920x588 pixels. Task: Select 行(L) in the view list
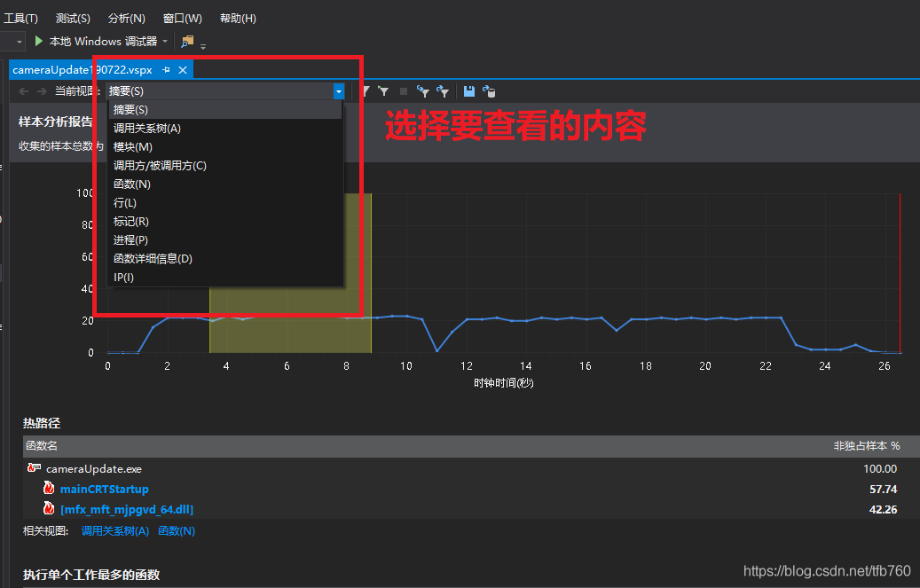click(224, 203)
